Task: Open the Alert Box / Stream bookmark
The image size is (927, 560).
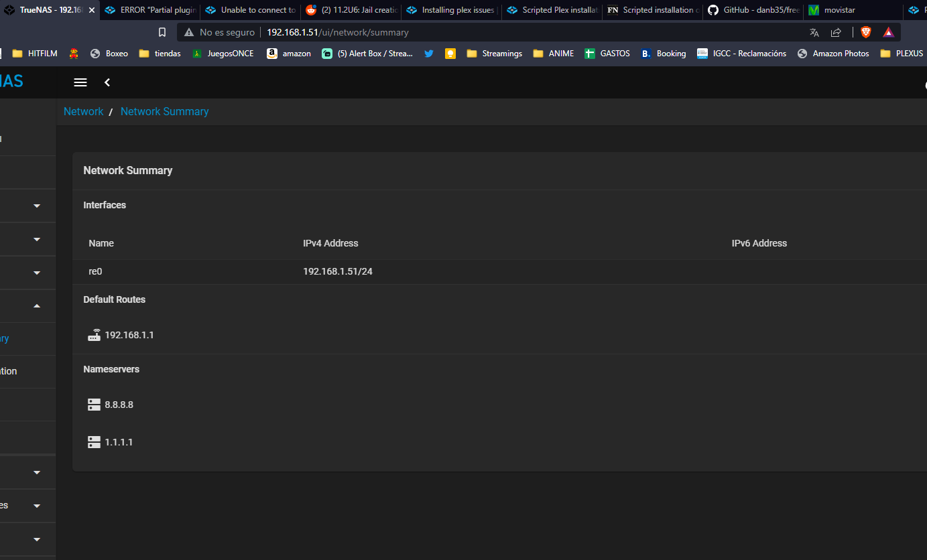Action: [367, 54]
